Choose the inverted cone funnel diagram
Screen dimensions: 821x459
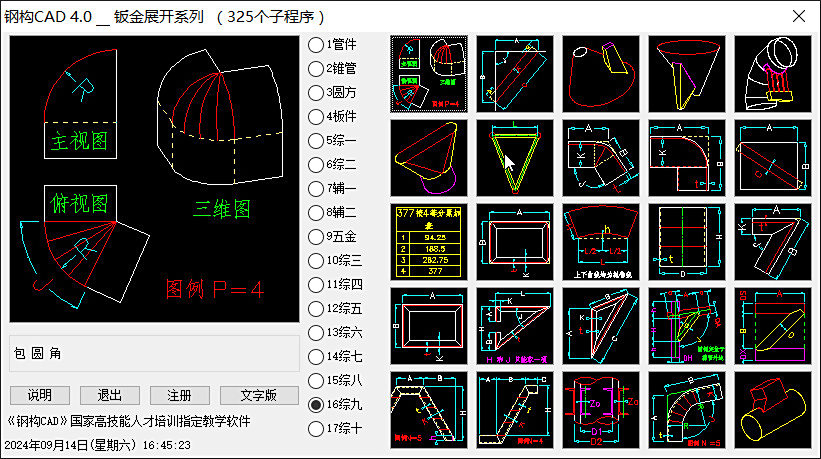pyautogui.click(x=686, y=74)
